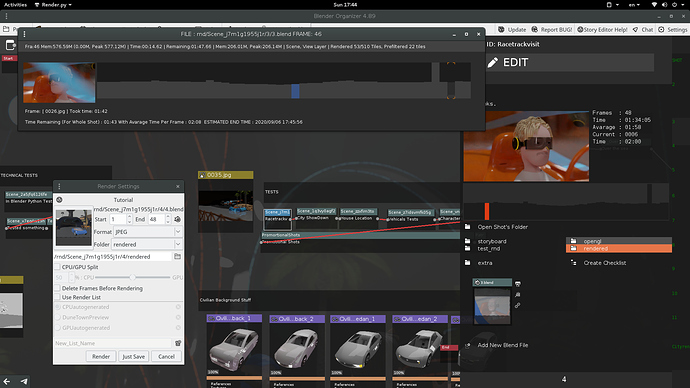The width and height of the screenshot is (690, 388).
Task: Click the middle icon beside 3.blend
Action: (518, 295)
